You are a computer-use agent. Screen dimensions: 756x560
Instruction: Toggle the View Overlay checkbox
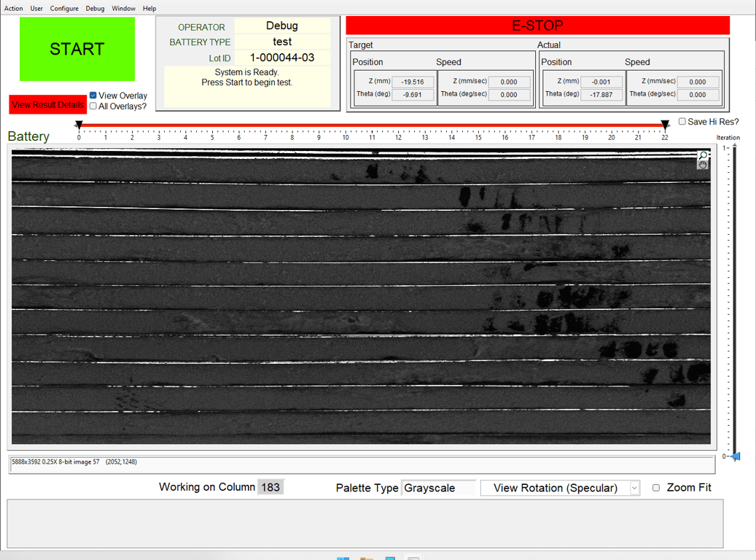(93, 96)
